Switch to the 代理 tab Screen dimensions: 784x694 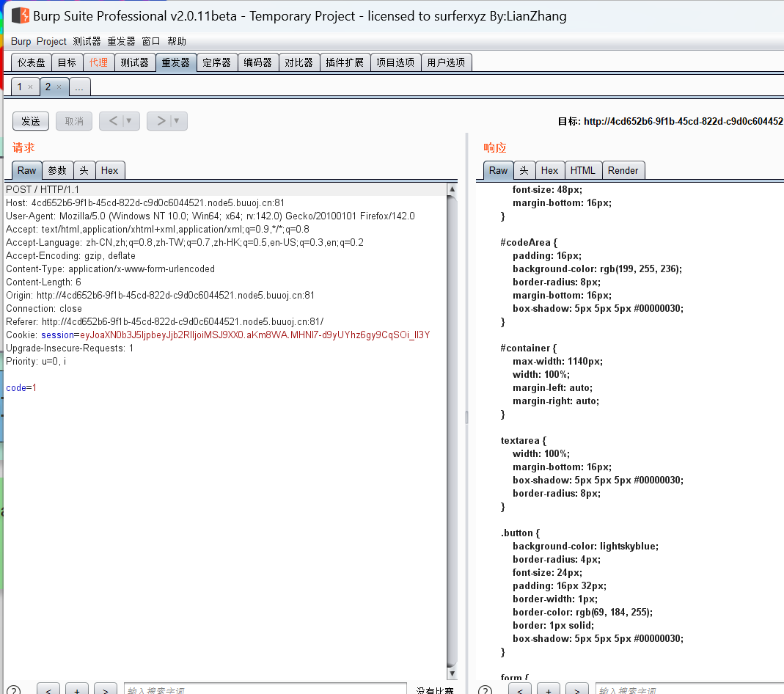[x=98, y=62]
